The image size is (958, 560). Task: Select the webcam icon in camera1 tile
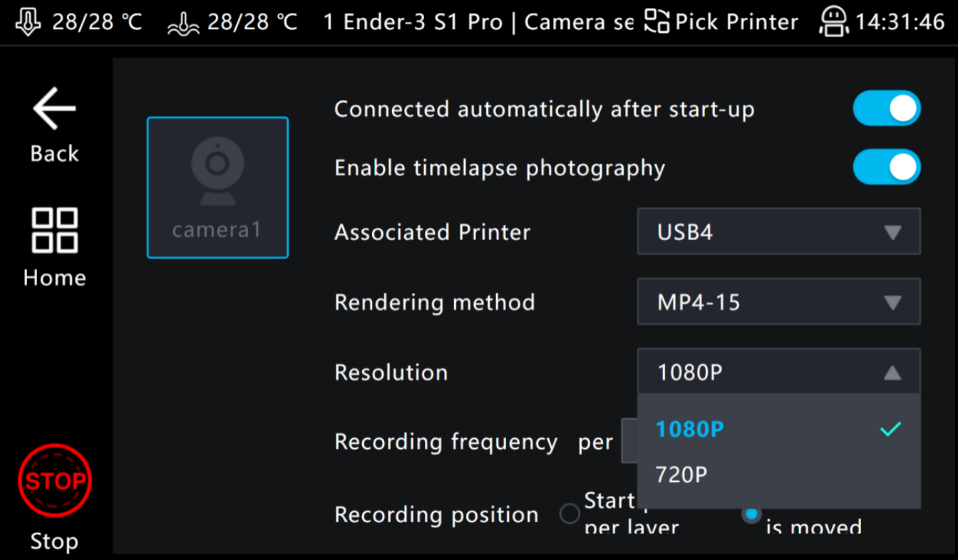click(x=217, y=172)
